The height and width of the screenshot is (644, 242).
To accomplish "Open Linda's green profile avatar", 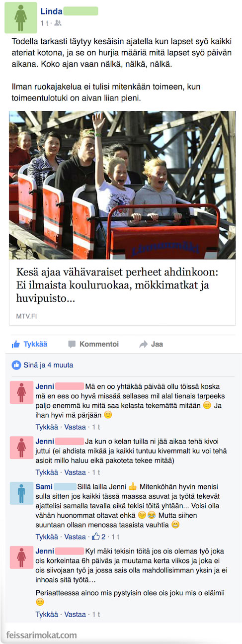I will pos(20,17).
